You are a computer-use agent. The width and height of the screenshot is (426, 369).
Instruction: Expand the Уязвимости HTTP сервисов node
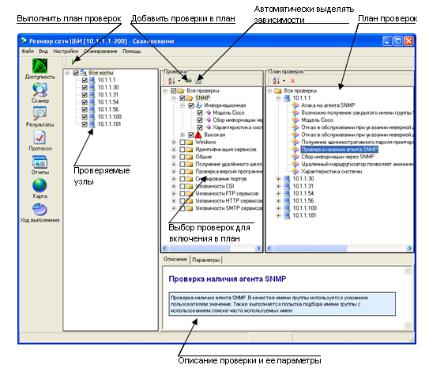pos(174,201)
